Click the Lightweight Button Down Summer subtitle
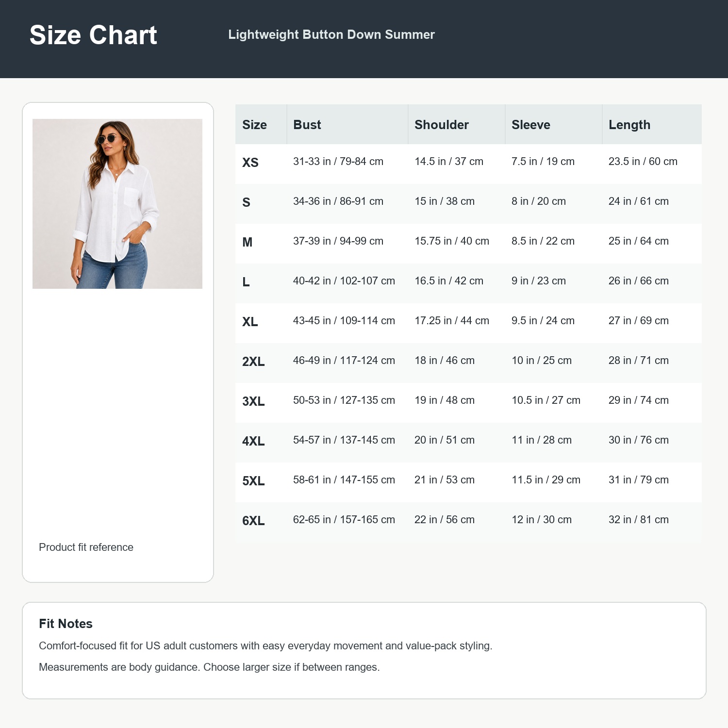The height and width of the screenshot is (728, 728). (x=331, y=34)
